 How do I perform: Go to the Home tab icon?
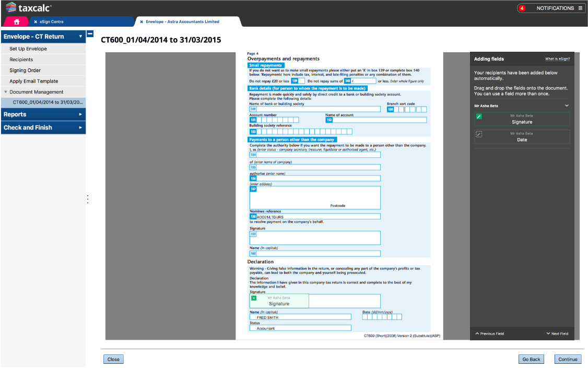[17, 21]
